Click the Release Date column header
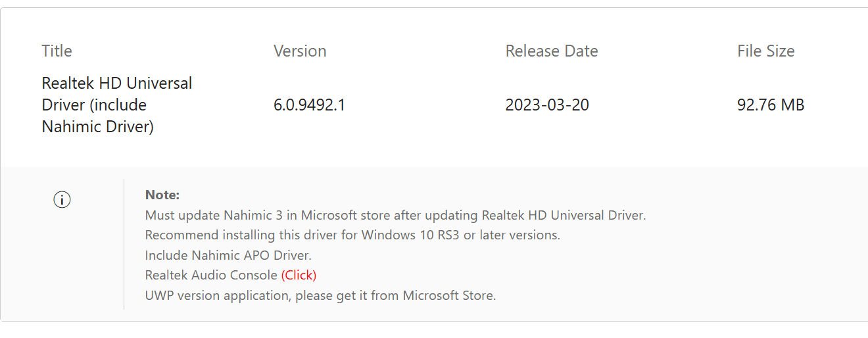This screenshot has height=338, width=868. 552,51
